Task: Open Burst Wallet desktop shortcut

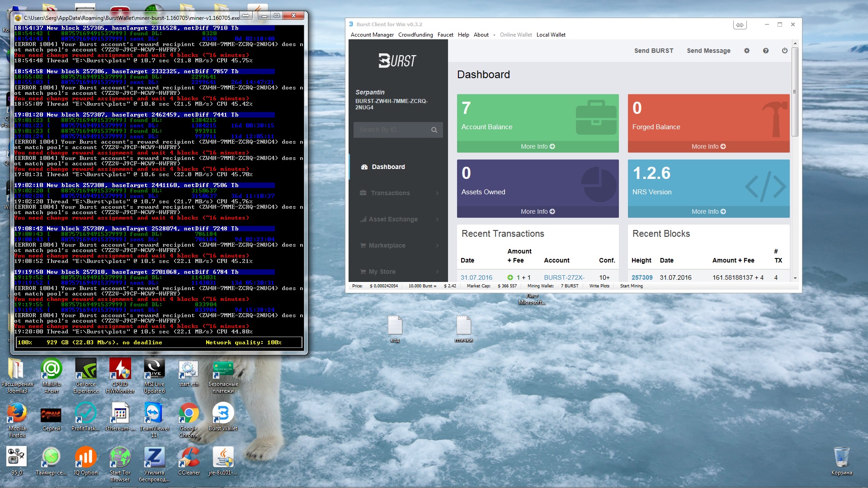Action: (x=223, y=417)
